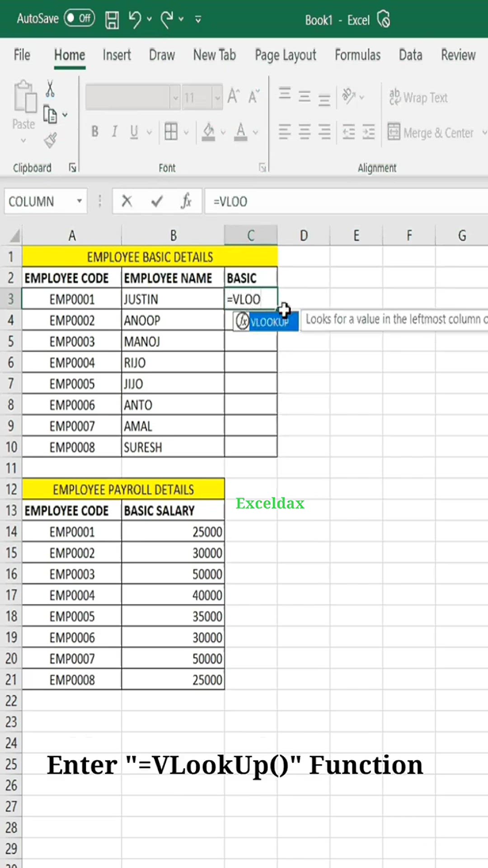Click Middle Align icon
The width and height of the screenshot is (488, 868).
pos(305,96)
